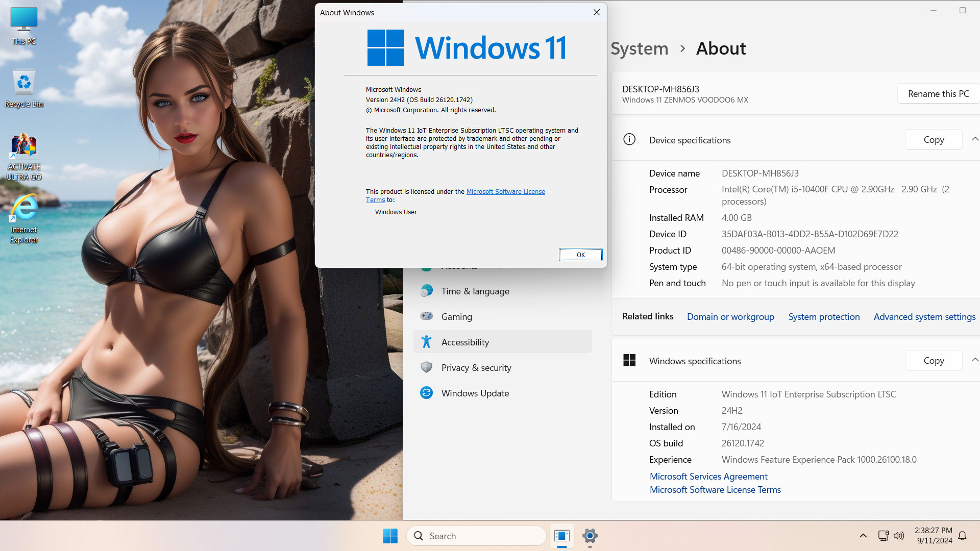Select Windows Update in Settings sidebar
980x551 pixels.
502,393
